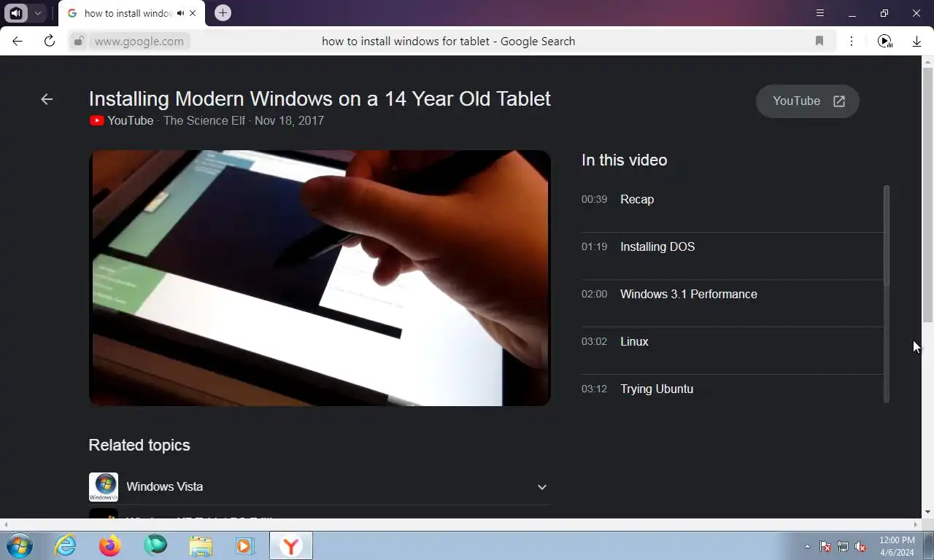
Task: Jump to 00:39 Recap chapter
Action: click(732, 199)
